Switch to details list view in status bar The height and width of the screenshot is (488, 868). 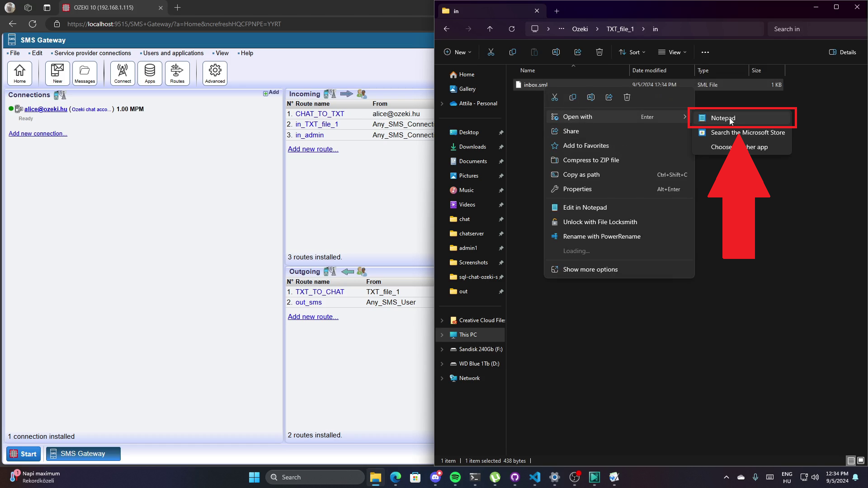(851, 461)
